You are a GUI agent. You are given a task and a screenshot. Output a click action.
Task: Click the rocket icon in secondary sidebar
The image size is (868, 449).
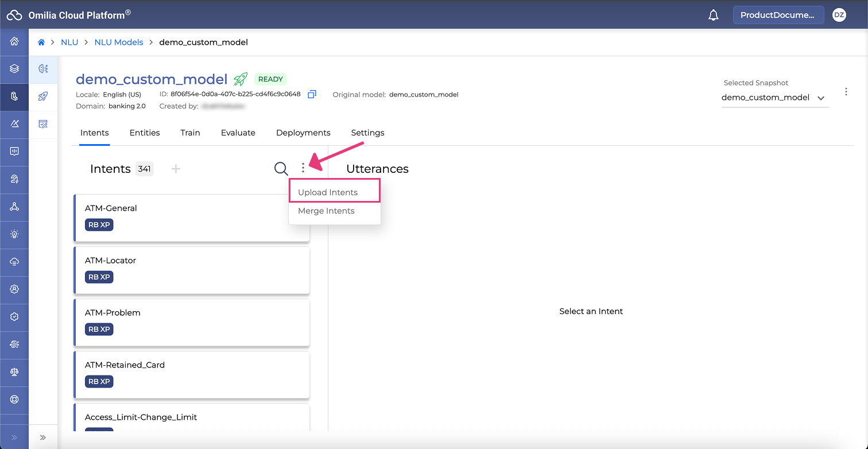pos(43,96)
